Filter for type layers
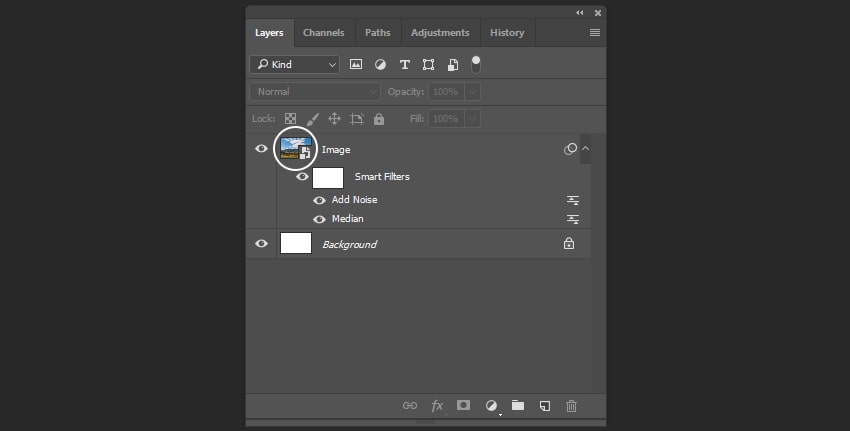The width and height of the screenshot is (850, 431). click(x=404, y=65)
